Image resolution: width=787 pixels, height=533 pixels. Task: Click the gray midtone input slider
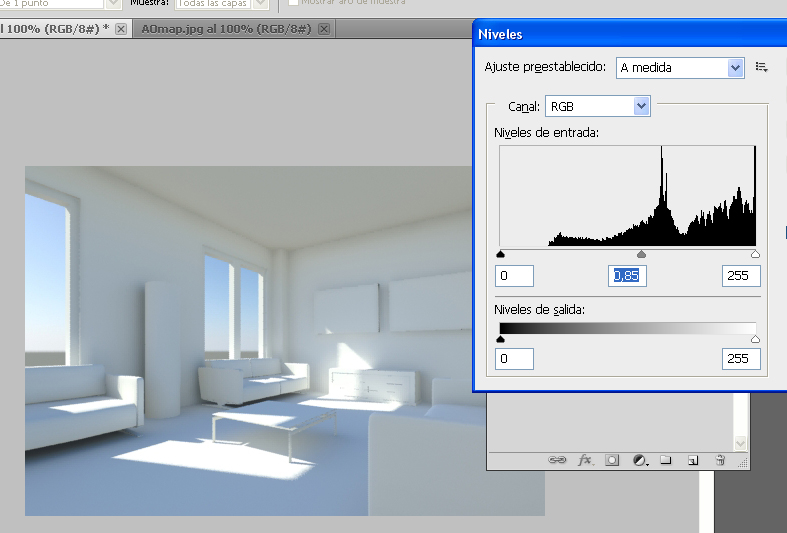(x=641, y=254)
